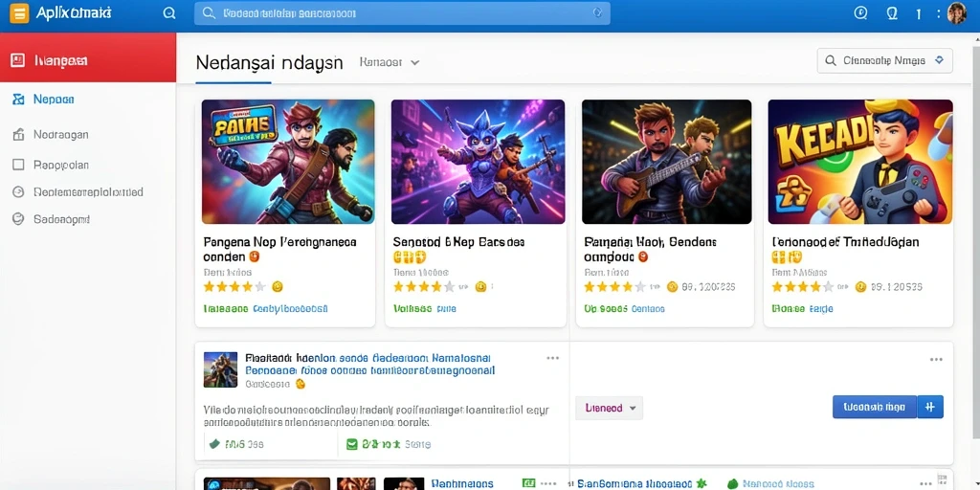Viewport: 980px width, 490px height.
Task: Click the coin icon after Gaioese
Action: pos(300,385)
